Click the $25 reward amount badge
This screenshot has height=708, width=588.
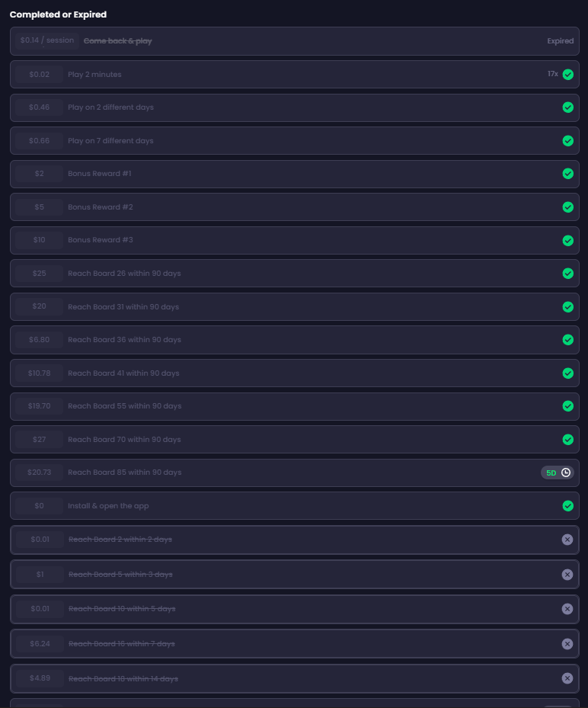click(x=40, y=273)
